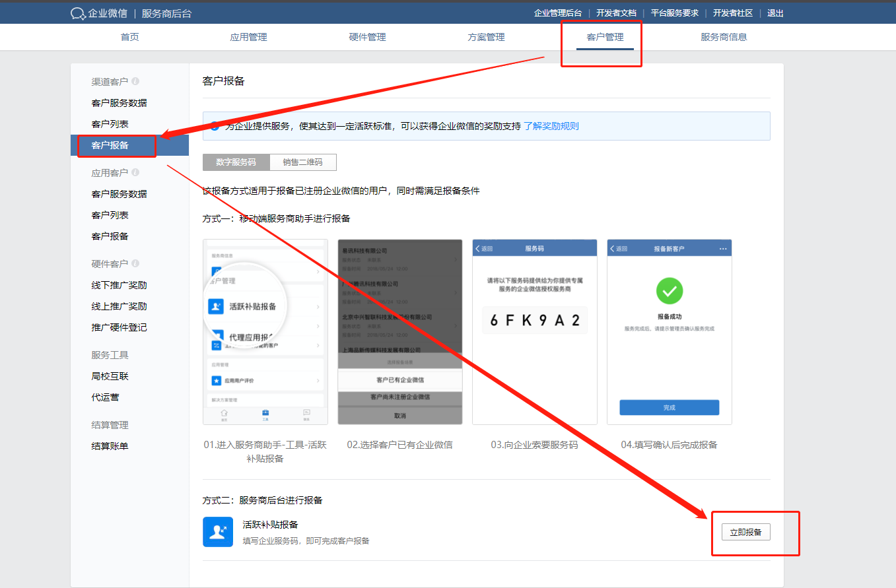
Task: Open 应用管理 tab
Action: coord(249,37)
